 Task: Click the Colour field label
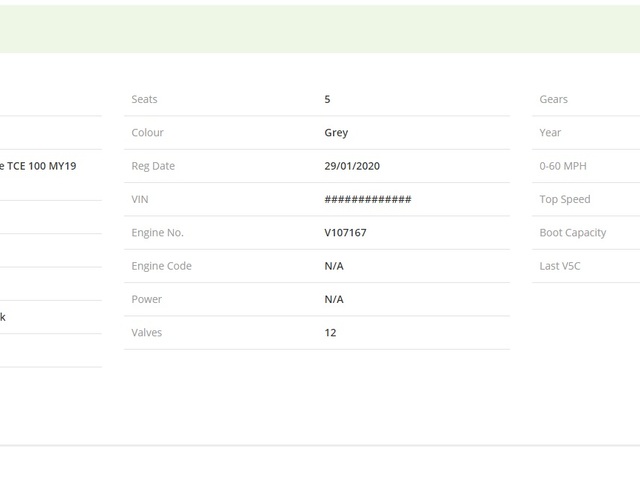pos(147,132)
